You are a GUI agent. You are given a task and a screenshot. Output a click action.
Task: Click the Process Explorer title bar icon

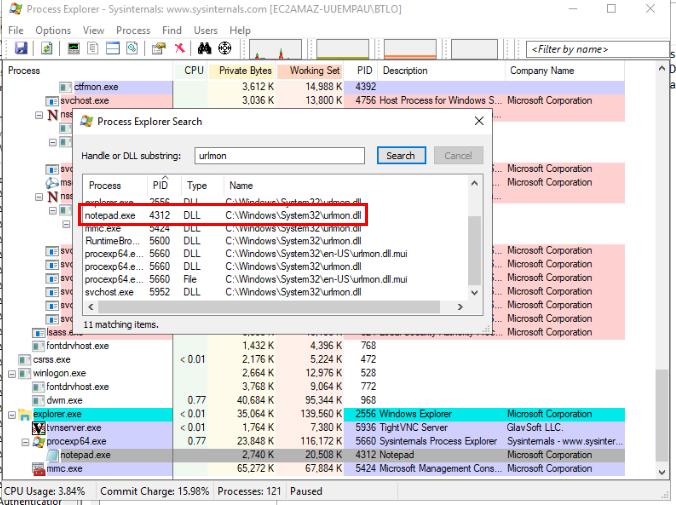(16, 9)
